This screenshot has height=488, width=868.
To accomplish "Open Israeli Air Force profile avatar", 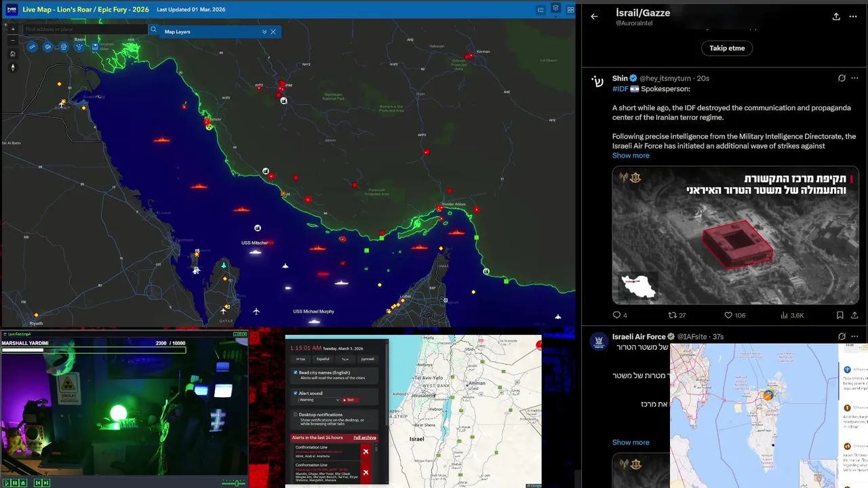I will (599, 341).
